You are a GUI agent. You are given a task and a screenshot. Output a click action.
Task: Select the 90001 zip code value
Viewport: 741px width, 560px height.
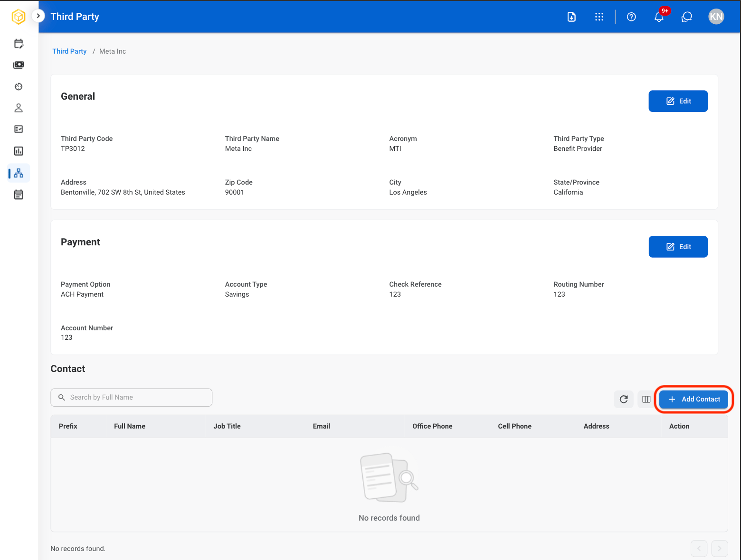235,192
